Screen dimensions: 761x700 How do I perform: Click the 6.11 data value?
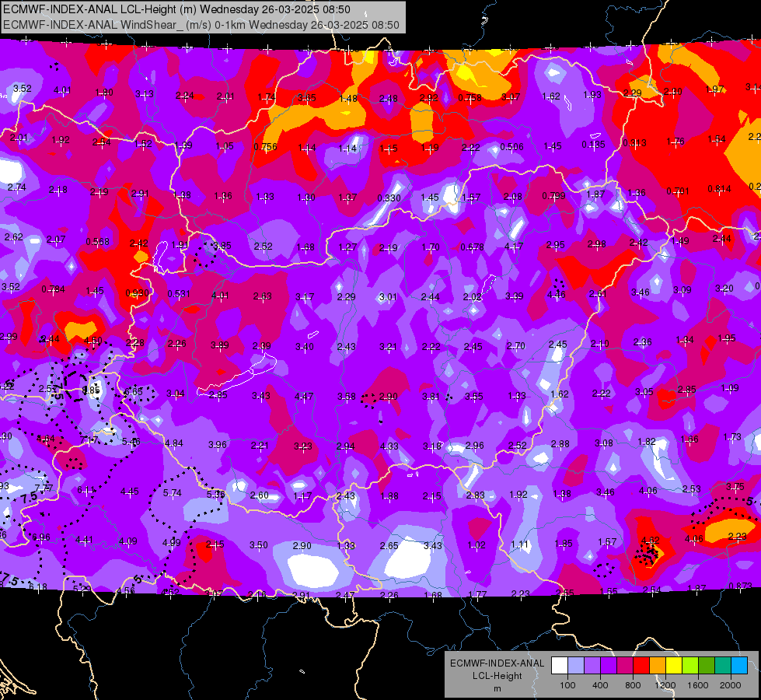point(86,490)
